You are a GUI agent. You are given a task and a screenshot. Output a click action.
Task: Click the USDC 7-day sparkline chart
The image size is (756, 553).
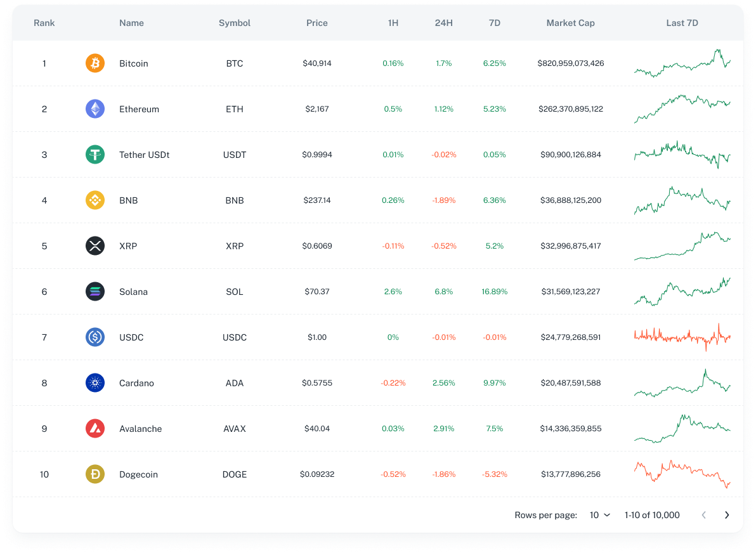(x=682, y=337)
